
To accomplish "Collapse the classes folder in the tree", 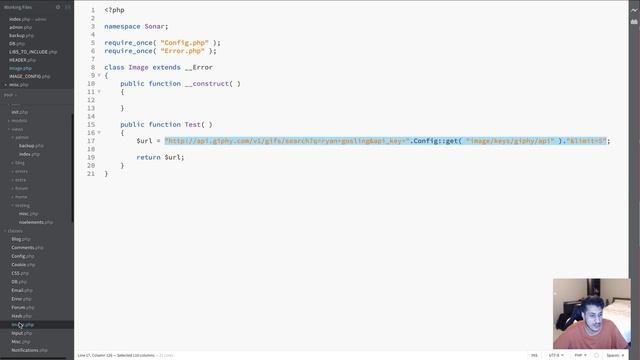I will [x=13, y=231].
